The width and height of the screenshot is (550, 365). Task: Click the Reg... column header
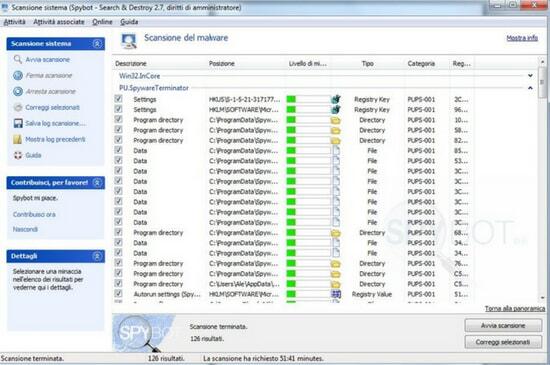pyautogui.click(x=462, y=63)
